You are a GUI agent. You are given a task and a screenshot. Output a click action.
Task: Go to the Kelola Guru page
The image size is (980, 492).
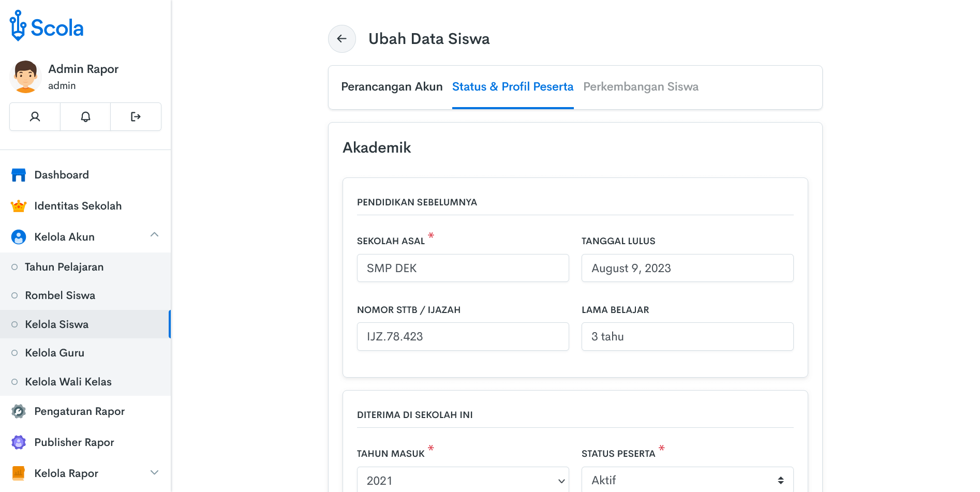tap(54, 353)
